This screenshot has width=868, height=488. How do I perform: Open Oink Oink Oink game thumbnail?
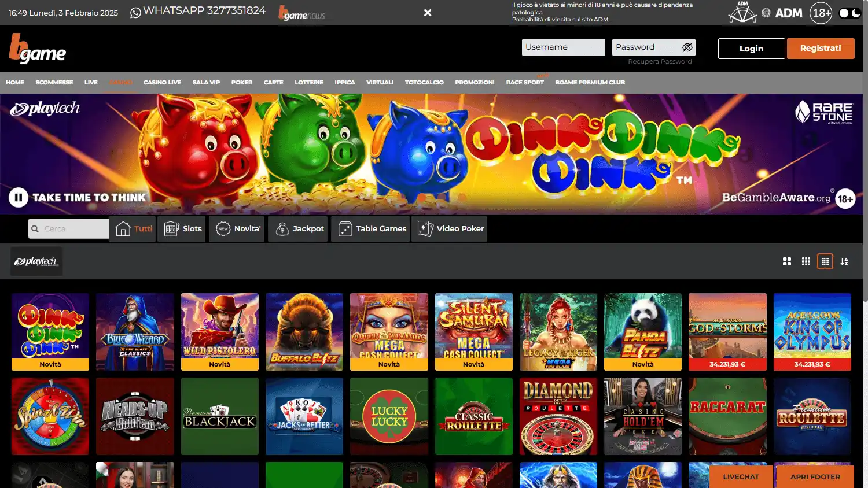click(x=50, y=331)
